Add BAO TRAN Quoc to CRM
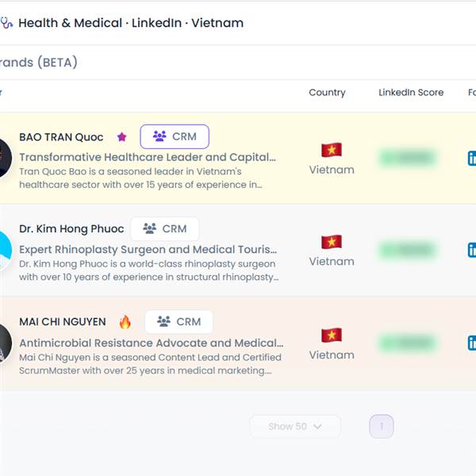 point(175,136)
